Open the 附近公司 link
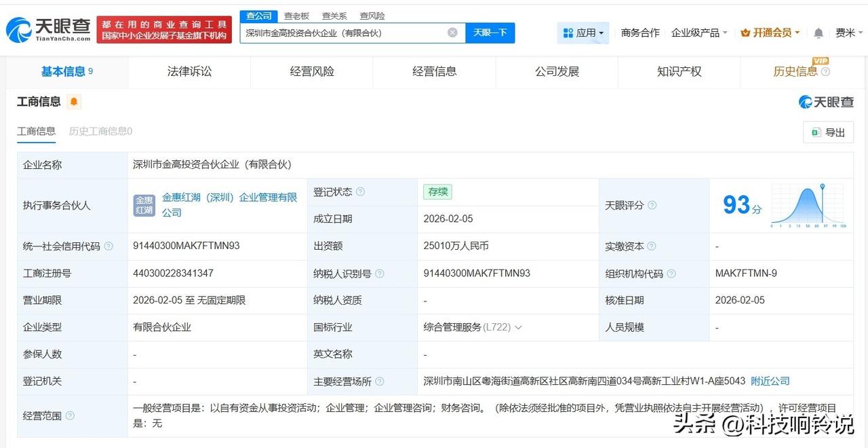 [x=770, y=381]
